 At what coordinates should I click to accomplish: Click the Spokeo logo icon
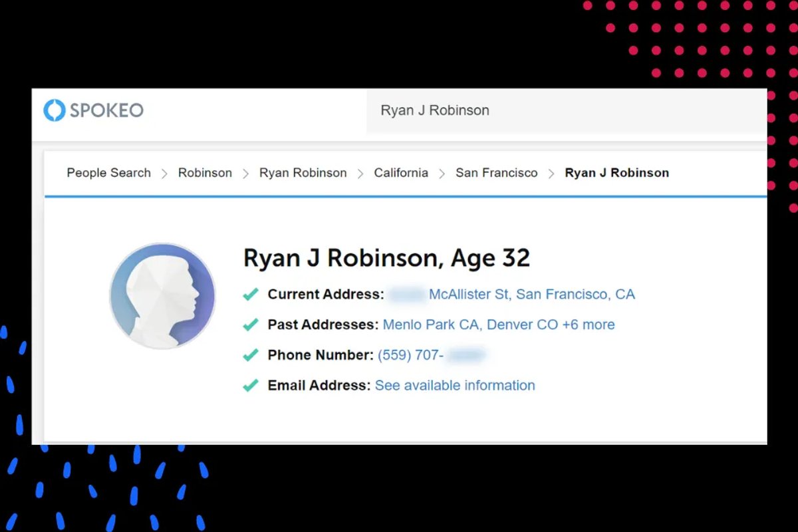coord(55,110)
